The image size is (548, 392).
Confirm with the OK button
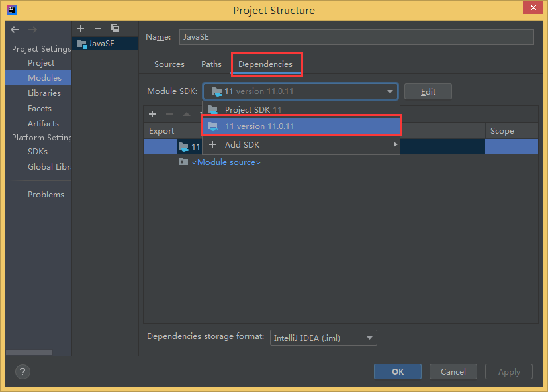pyautogui.click(x=397, y=371)
